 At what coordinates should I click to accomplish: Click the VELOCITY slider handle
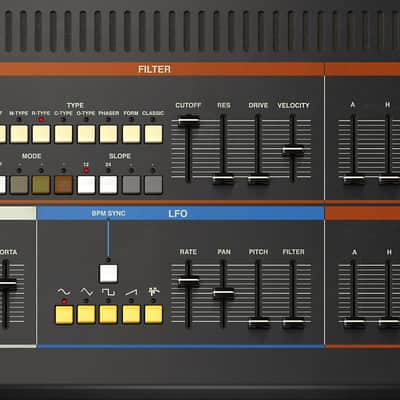[x=293, y=150]
